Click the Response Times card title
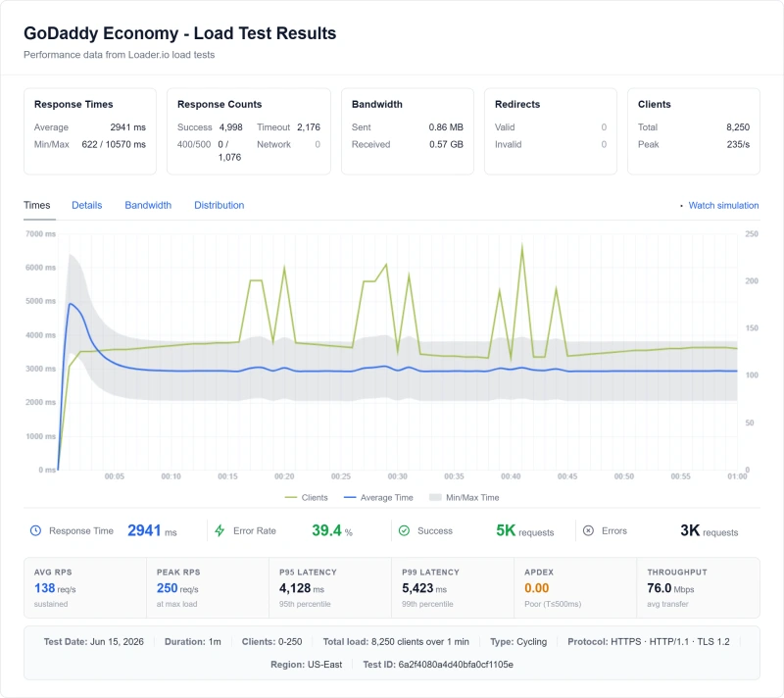The width and height of the screenshot is (784, 698). pyautogui.click(x=73, y=104)
